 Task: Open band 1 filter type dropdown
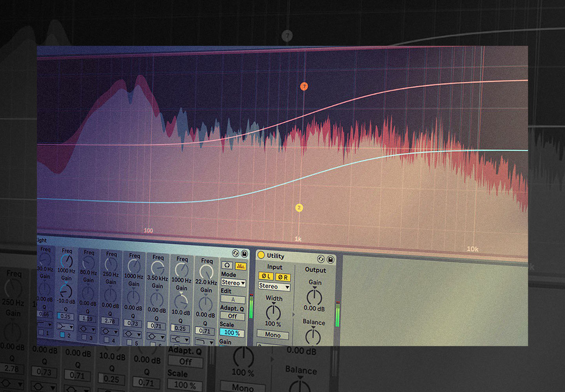(44, 325)
